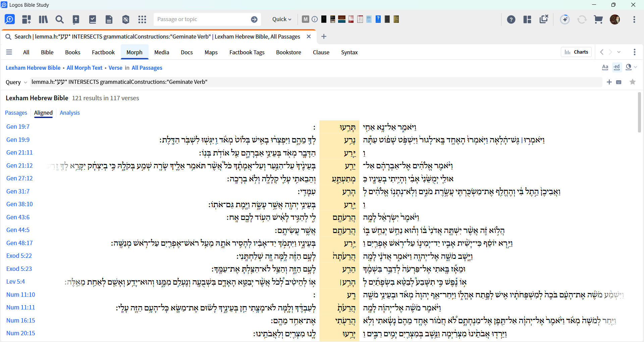
Task: Open the blue question-mark book shortcut
Action: pos(378,19)
